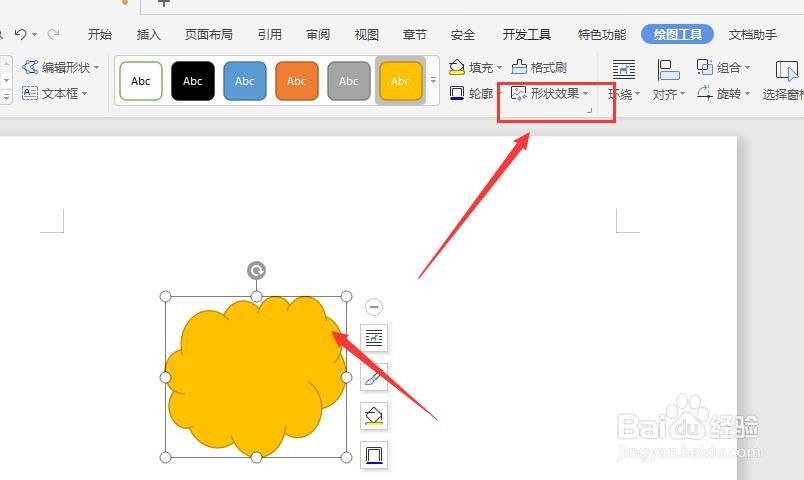Image resolution: width=804 pixels, height=480 pixels.
Task: Click the floating format brush icon
Action: (374, 377)
